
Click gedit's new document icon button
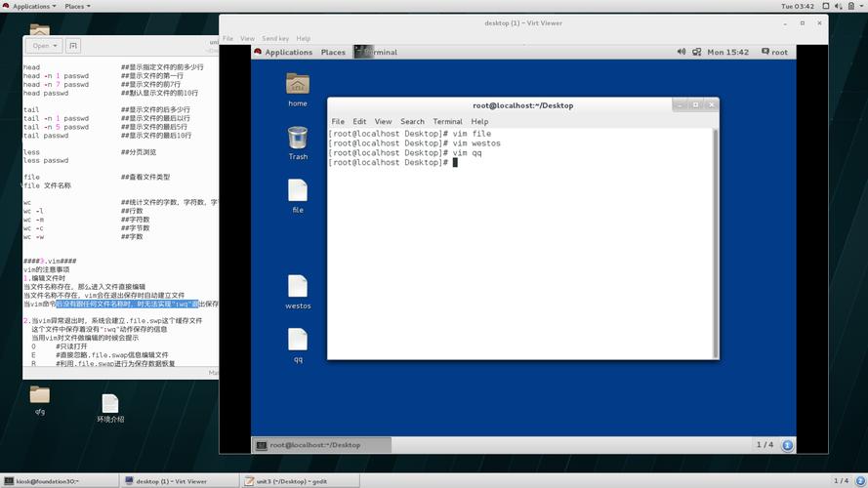click(x=73, y=46)
